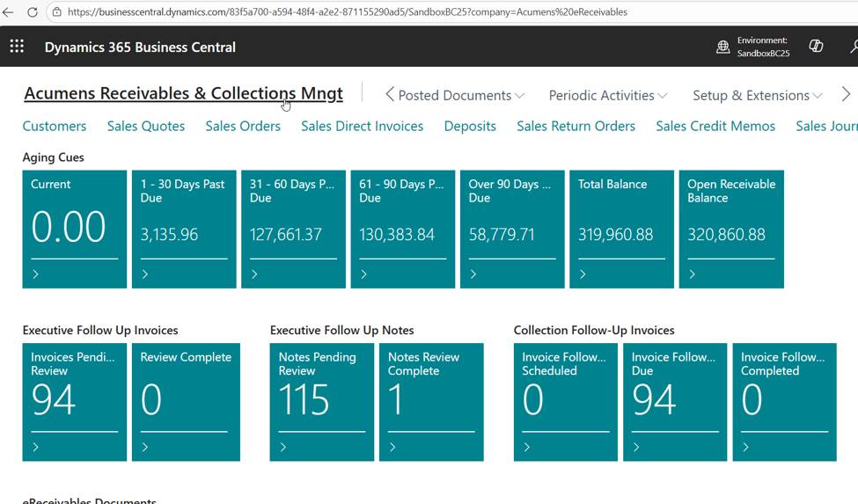Viewport: 858px width, 504px height.
Task: Open the Customers list
Action: [55, 127]
